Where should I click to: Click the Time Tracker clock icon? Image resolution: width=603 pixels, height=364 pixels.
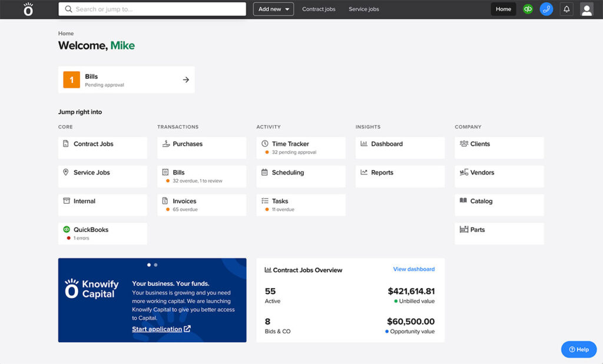[264, 144]
